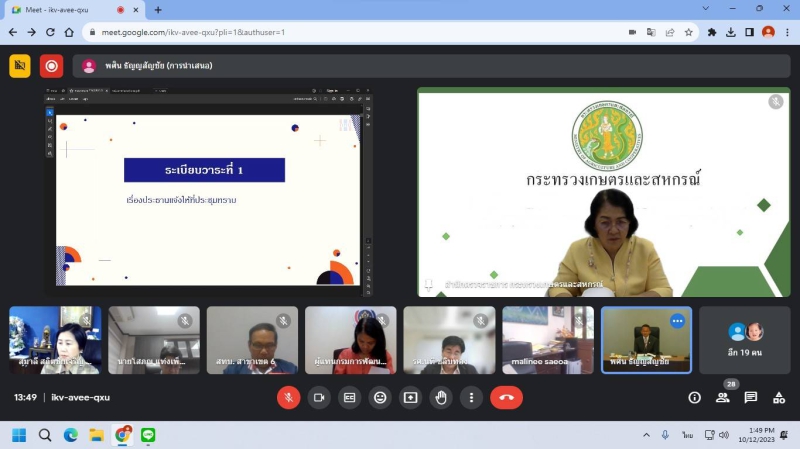Click the red recording indicator icon
800x449 pixels.
[x=51, y=66]
